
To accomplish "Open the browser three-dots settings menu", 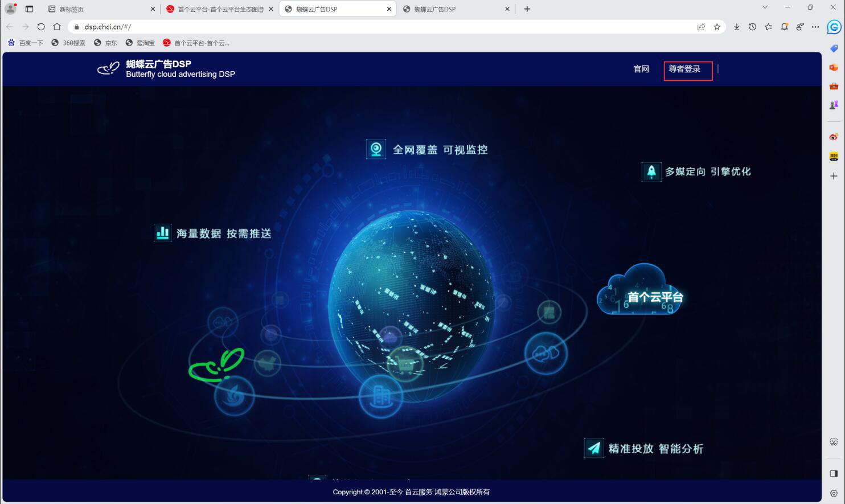I will [815, 27].
